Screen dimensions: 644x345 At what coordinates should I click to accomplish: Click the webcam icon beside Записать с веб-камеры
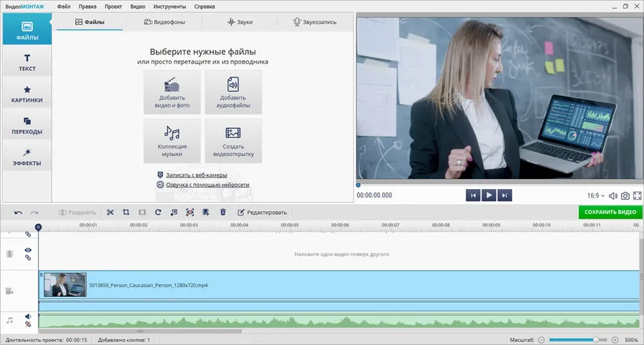coord(160,175)
